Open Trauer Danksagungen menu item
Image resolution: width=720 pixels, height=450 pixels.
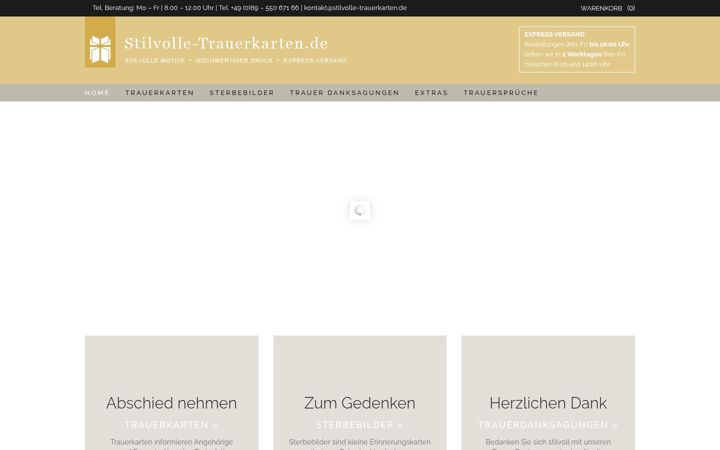point(344,93)
